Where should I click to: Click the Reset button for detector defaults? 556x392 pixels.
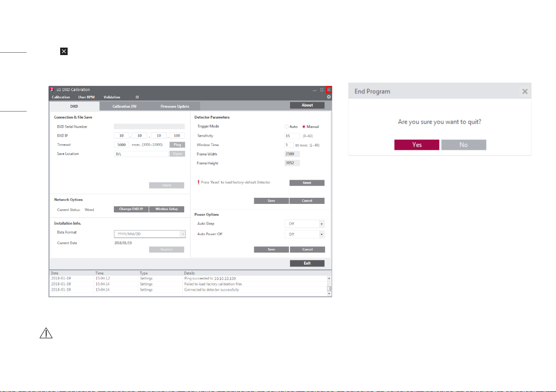(x=307, y=182)
